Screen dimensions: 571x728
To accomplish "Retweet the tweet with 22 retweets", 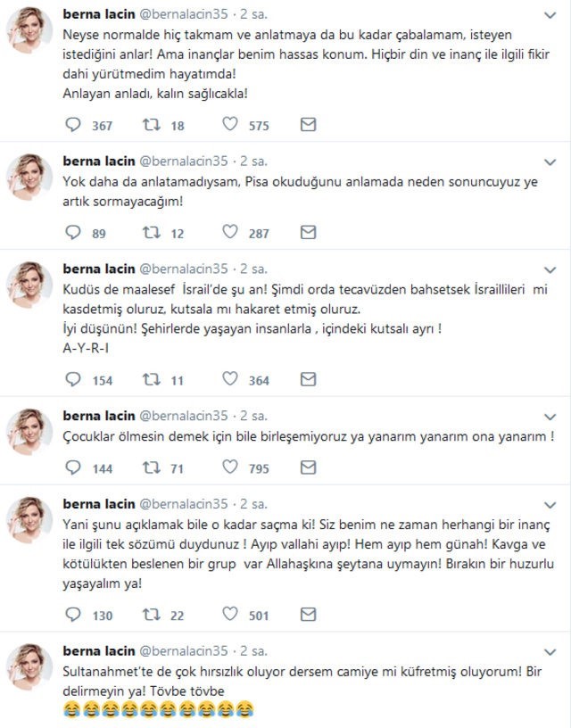I will (x=152, y=615).
